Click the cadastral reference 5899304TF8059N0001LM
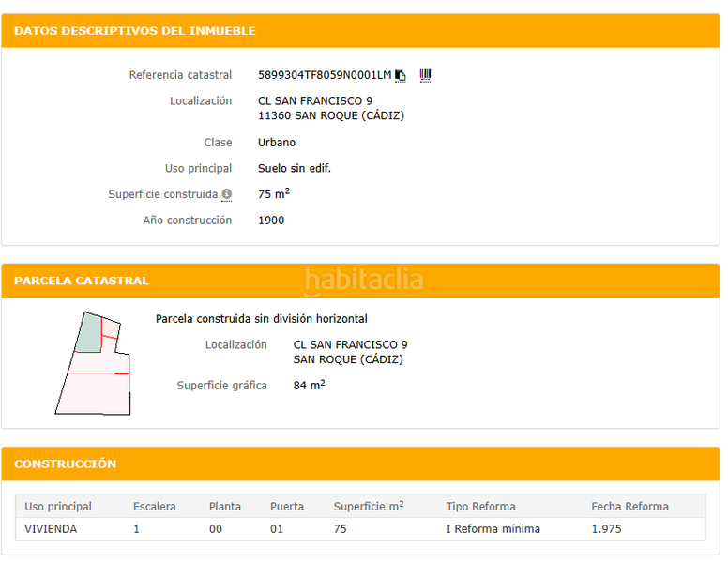 pyautogui.click(x=324, y=75)
